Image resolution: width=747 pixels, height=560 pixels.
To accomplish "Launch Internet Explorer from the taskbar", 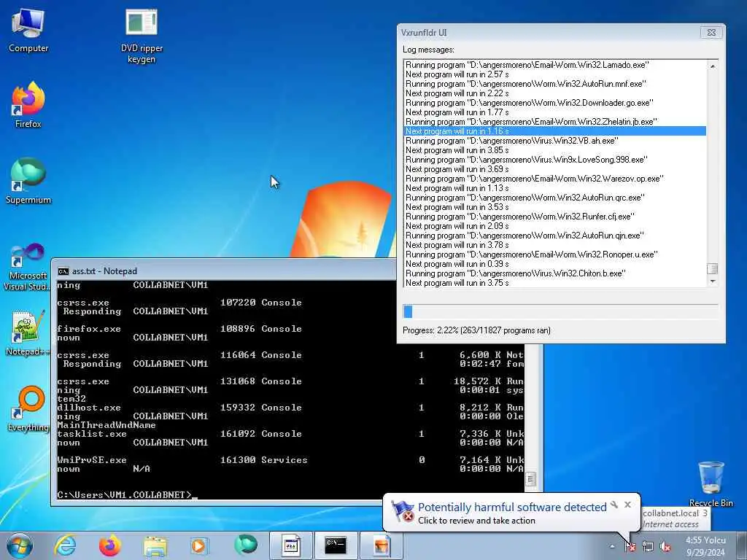I will point(65,545).
